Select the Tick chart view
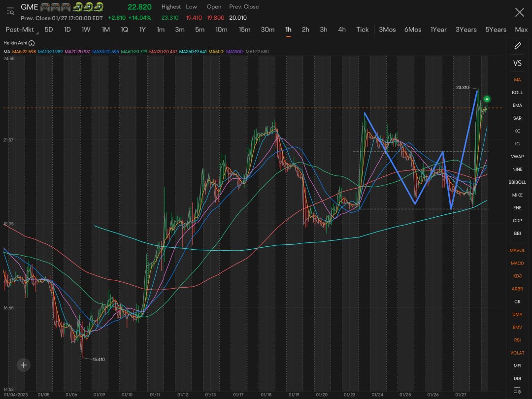This screenshot has width=532, height=399. click(x=363, y=30)
